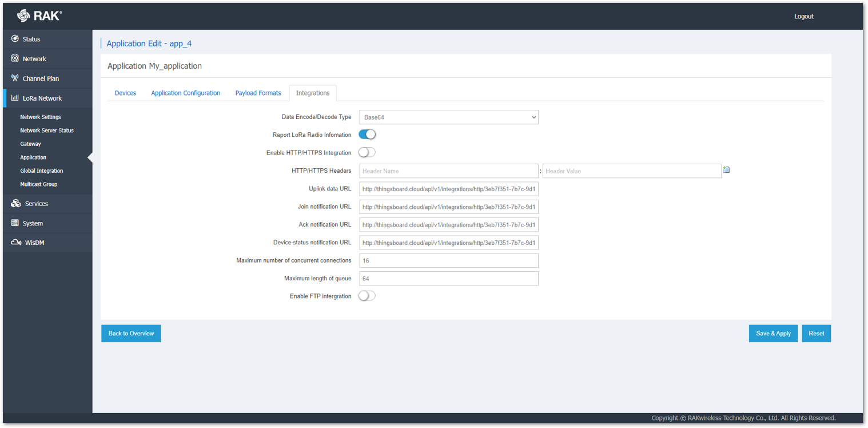Click the Status globe icon in the sidebar

coord(14,39)
